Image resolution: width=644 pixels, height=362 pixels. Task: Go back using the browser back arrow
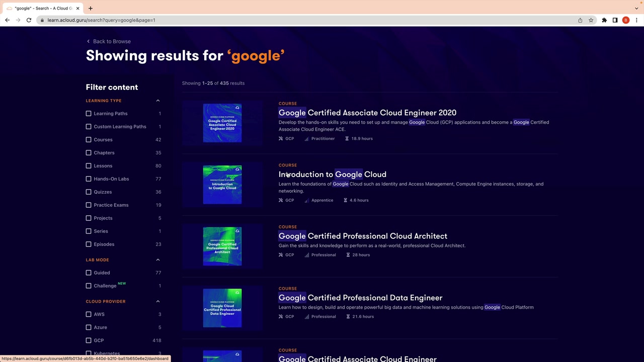coord(7,20)
